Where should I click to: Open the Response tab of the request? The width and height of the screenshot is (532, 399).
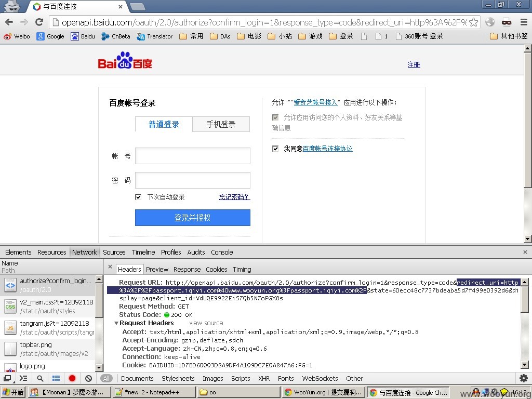click(187, 270)
